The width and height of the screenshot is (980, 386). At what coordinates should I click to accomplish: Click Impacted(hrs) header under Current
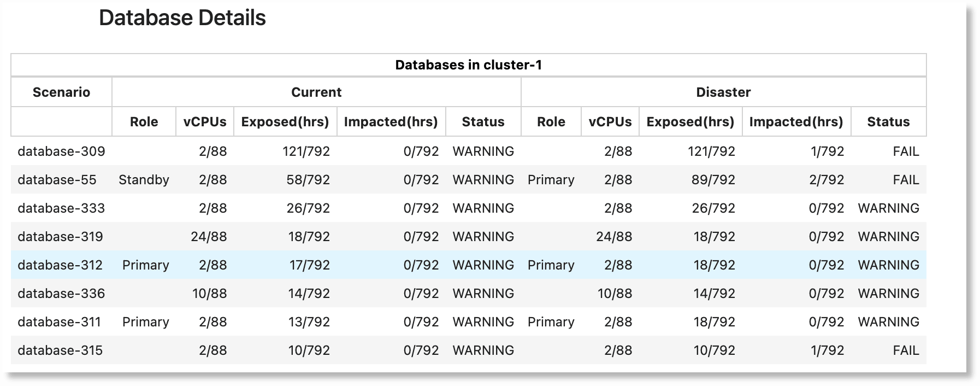pos(391,122)
